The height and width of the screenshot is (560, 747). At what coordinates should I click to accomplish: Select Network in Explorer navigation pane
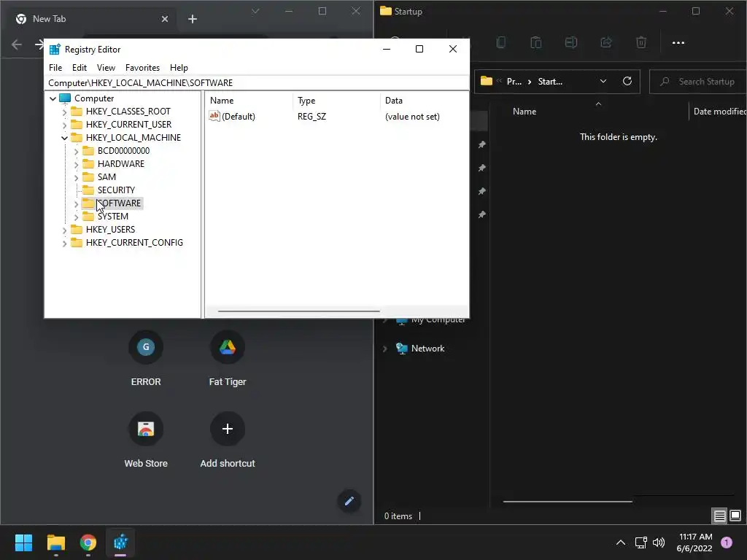pos(427,349)
